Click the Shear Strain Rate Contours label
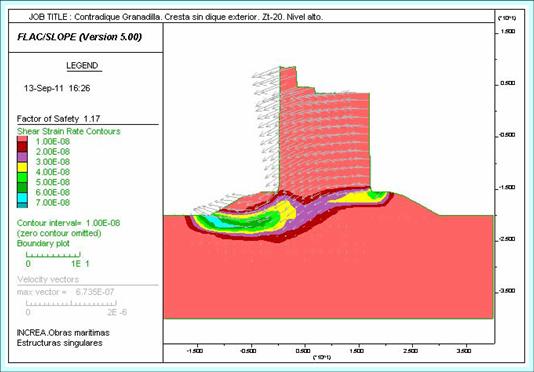This screenshot has height=372, width=534. click(x=69, y=131)
